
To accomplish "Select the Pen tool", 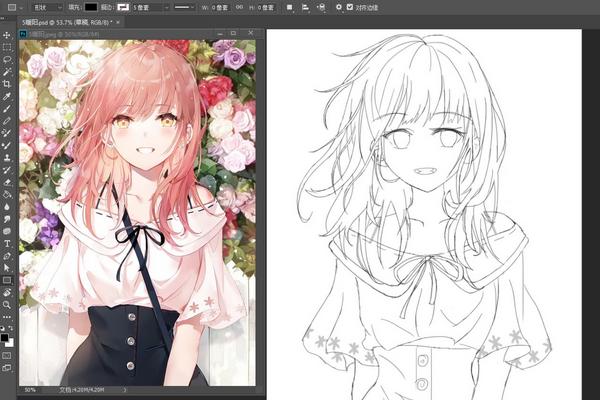I will 7,256.
